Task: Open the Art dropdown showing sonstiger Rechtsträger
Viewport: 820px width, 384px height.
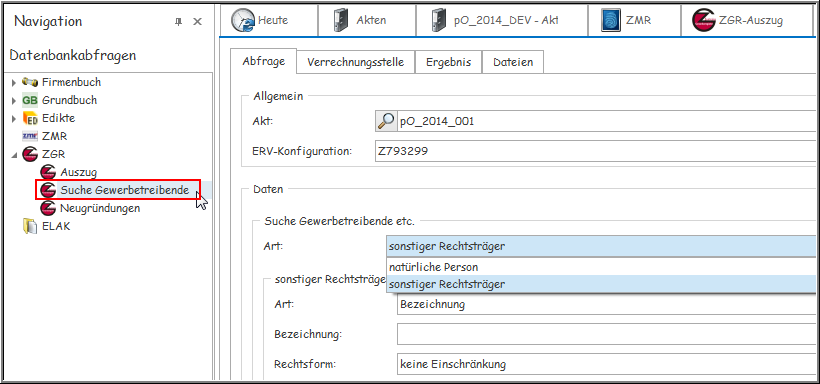Action: point(601,246)
